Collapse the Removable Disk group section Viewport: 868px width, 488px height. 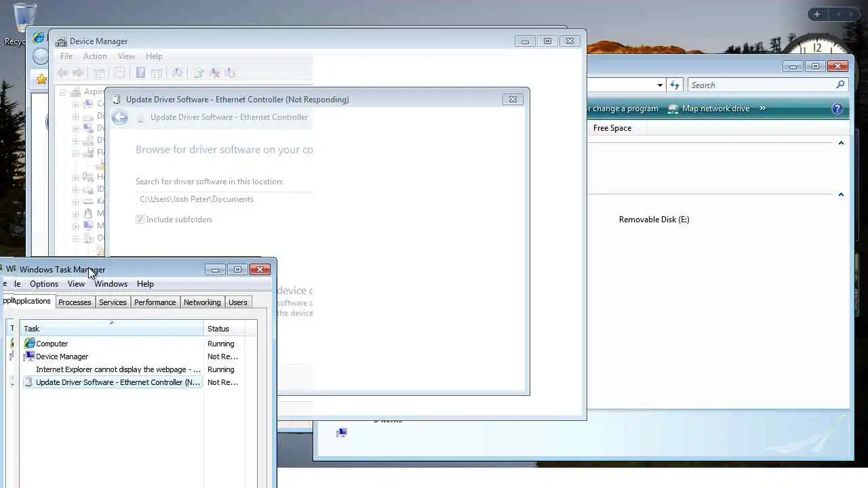pos(841,195)
